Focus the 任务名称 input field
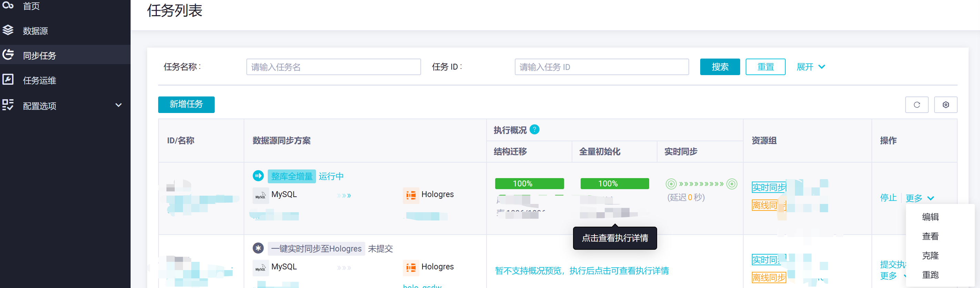Image resolution: width=980 pixels, height=288 pixels. (333, 67)
